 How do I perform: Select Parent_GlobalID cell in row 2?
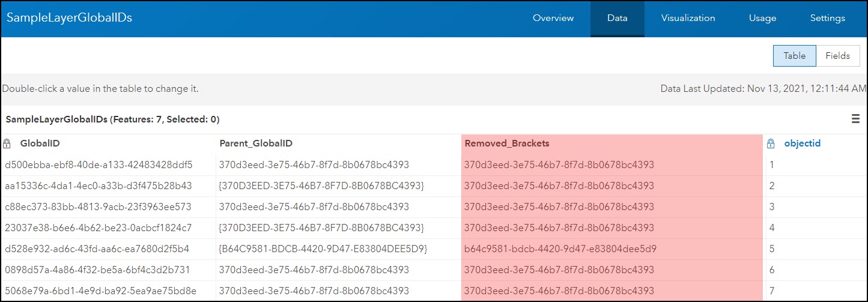[x=322, y=186]
